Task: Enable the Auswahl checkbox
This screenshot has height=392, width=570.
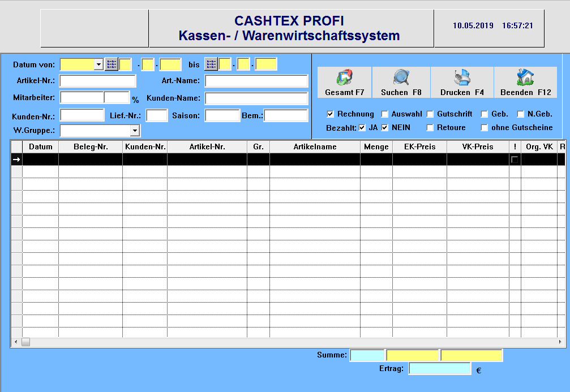Action: point(384,114)
